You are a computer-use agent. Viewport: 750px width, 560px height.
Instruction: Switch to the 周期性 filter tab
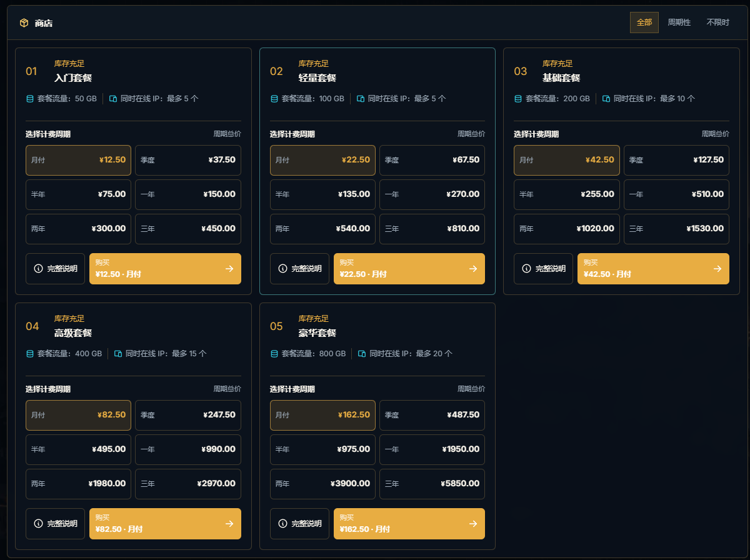[679, 22]
